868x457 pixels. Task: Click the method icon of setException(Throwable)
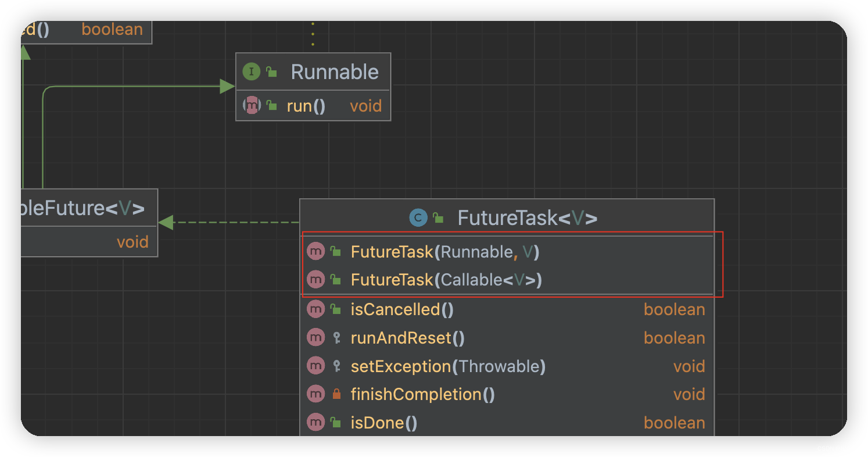(x=315, y=366)
